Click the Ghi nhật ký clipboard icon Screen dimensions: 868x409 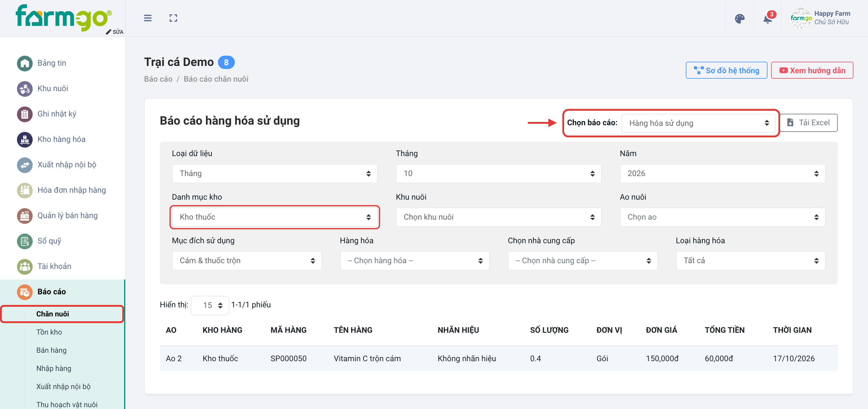coord(25,114)
